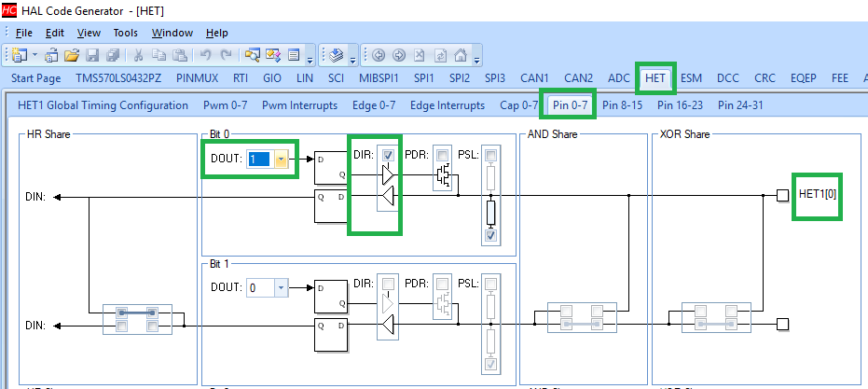This screenshot has height=389, width=868.
Task: Open the Window menu
Action: [172, 34]
